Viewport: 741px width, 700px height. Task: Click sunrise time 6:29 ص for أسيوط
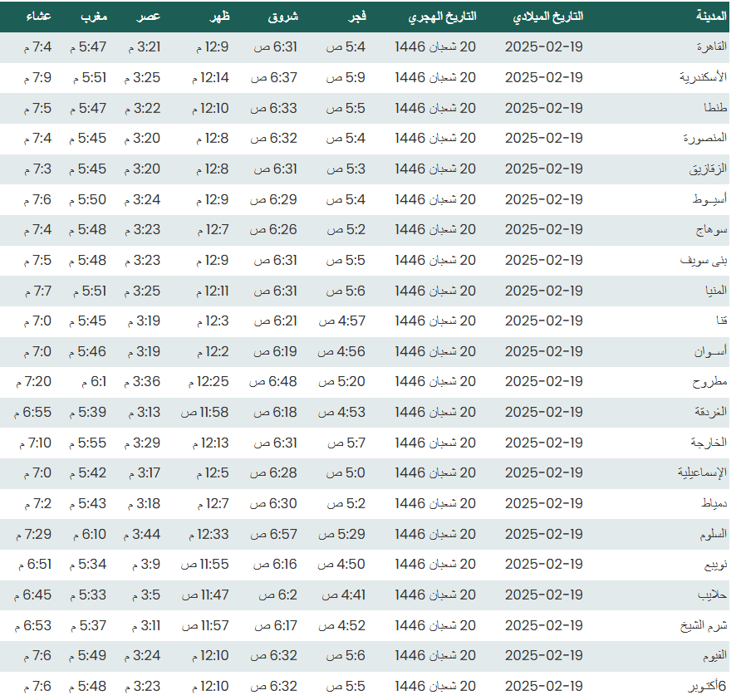273,199
